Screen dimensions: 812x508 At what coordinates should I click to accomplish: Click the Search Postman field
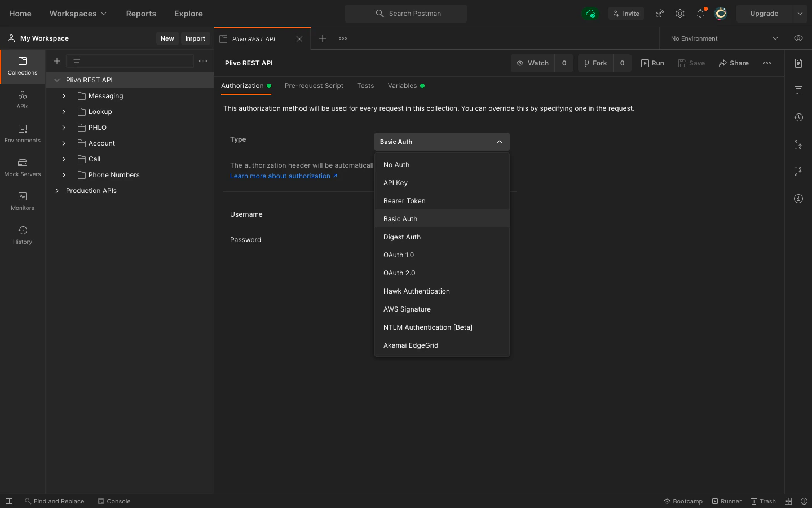tap(406, 14)
